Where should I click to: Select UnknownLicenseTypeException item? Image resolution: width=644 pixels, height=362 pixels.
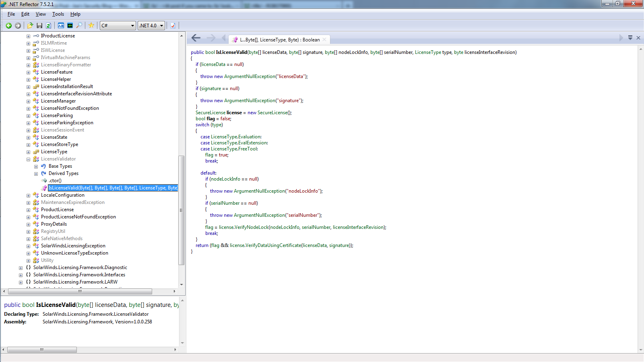74,253
